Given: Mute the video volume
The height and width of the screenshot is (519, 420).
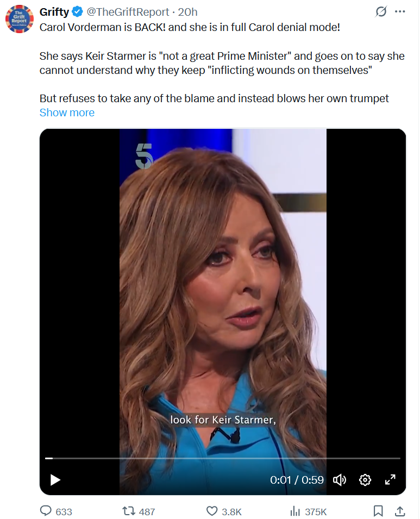Looking at the screenshot, I should (339, 480).
